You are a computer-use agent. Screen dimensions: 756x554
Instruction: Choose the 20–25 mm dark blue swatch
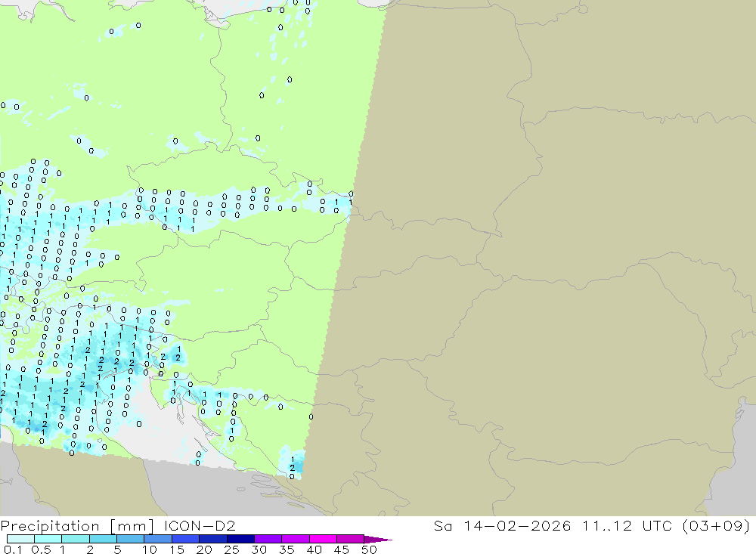click(x=213, y=539)
